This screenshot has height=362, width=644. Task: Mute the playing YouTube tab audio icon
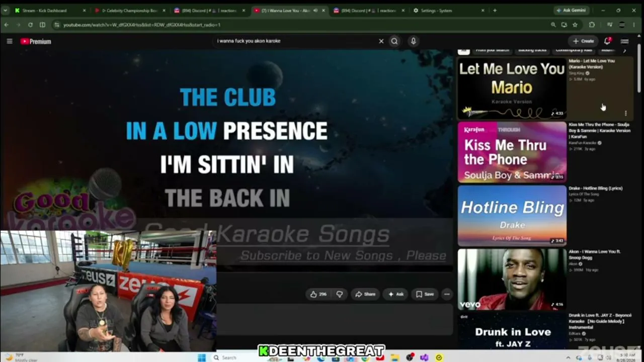315,11
